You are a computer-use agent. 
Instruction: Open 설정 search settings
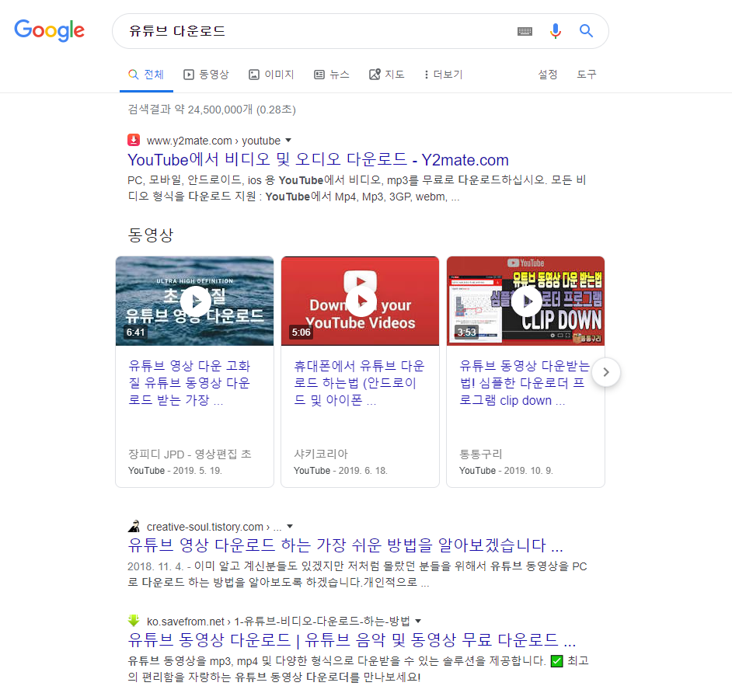[x=548, y=75]
